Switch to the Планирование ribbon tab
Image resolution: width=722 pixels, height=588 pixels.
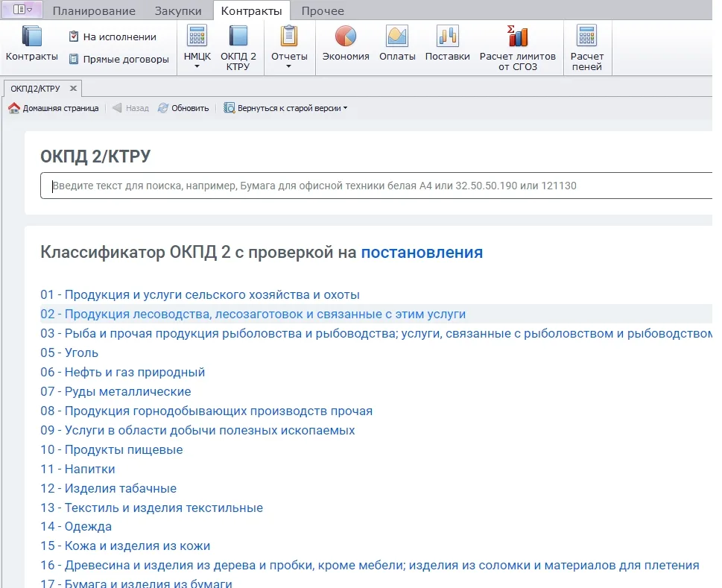point(94,11)
